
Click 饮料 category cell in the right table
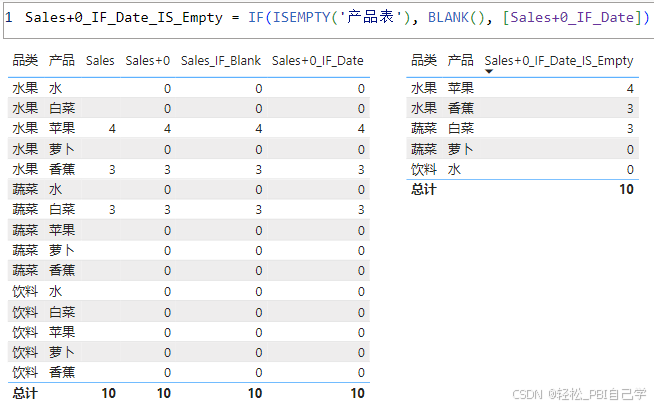point(424,169)
